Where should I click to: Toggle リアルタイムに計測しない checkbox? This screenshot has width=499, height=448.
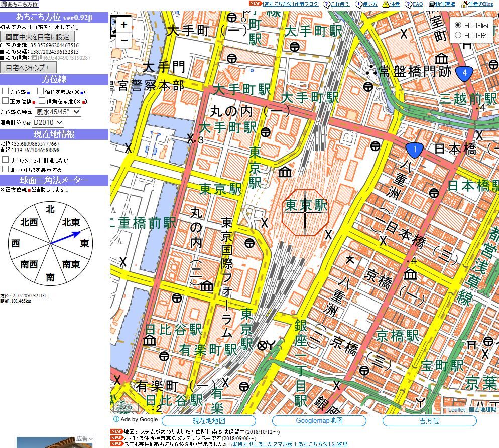click(5, 160)
